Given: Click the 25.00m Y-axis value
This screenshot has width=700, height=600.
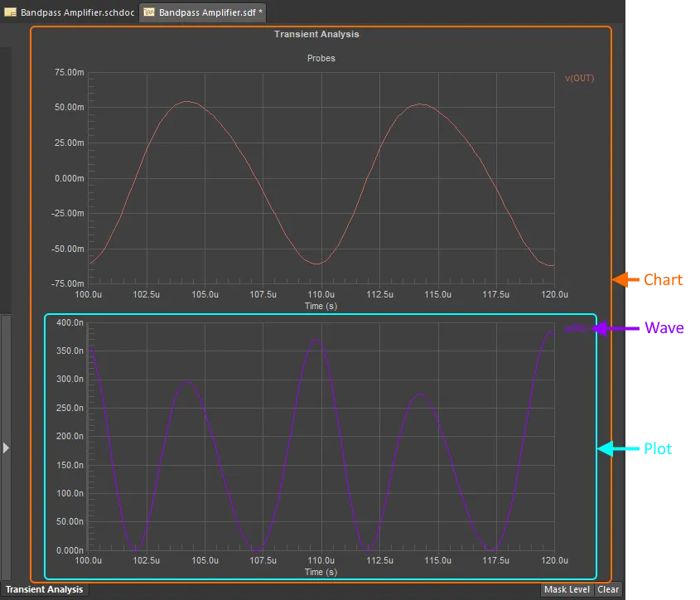Looking at the screenshot, I should [70, 143].
